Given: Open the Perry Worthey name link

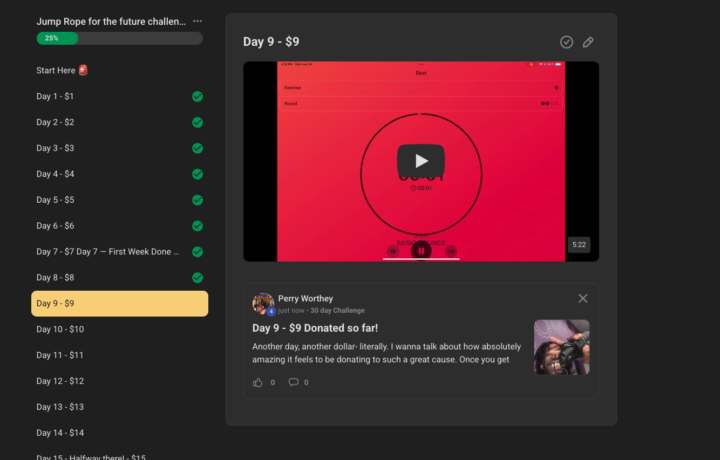Looking at the screenshot, I should 305,299.
